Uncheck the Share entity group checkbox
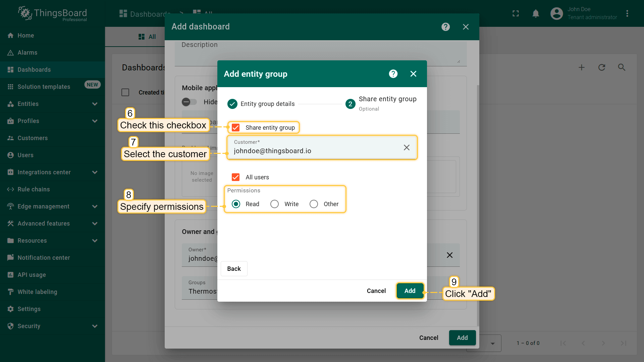Image resolution: width=644 pixels, height=362 pixels. tap(236, 127)
